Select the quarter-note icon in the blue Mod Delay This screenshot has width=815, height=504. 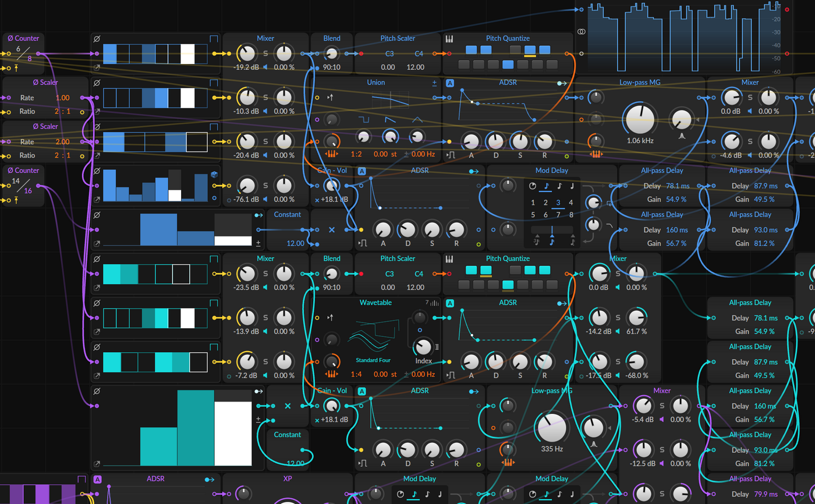coord(572,186)
